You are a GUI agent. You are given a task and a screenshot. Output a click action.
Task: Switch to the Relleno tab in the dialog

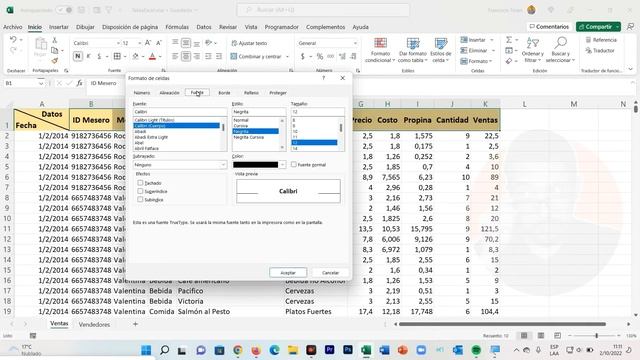pos(251,93)
